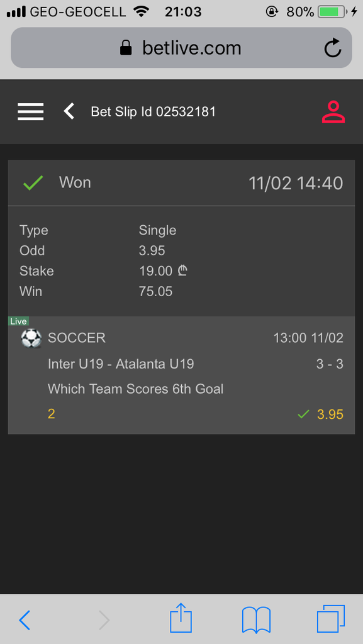Go back with the Safari back arrow

pyautogui.click(x=25, y=619)
